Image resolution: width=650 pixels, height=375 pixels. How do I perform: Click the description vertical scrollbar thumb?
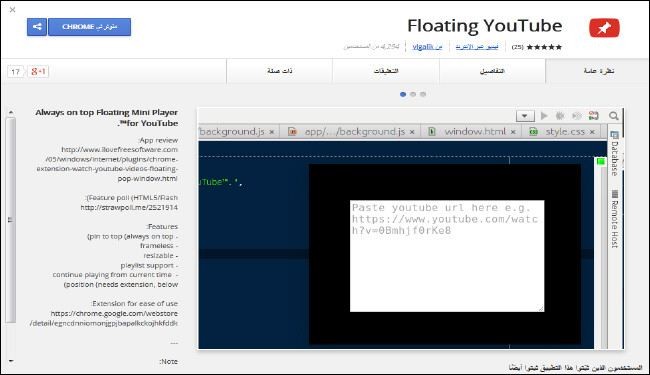pos(11,220)
